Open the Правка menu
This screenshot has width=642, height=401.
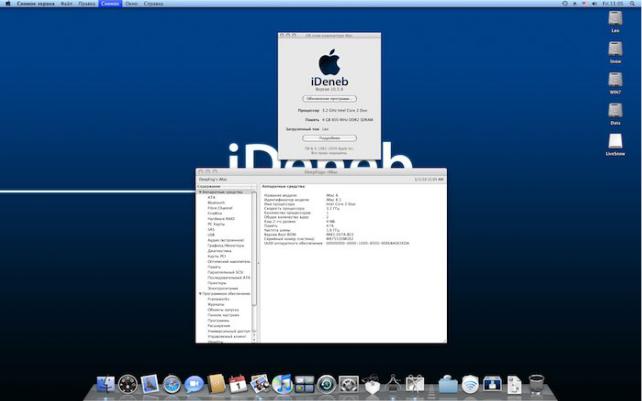coord(87,3)
